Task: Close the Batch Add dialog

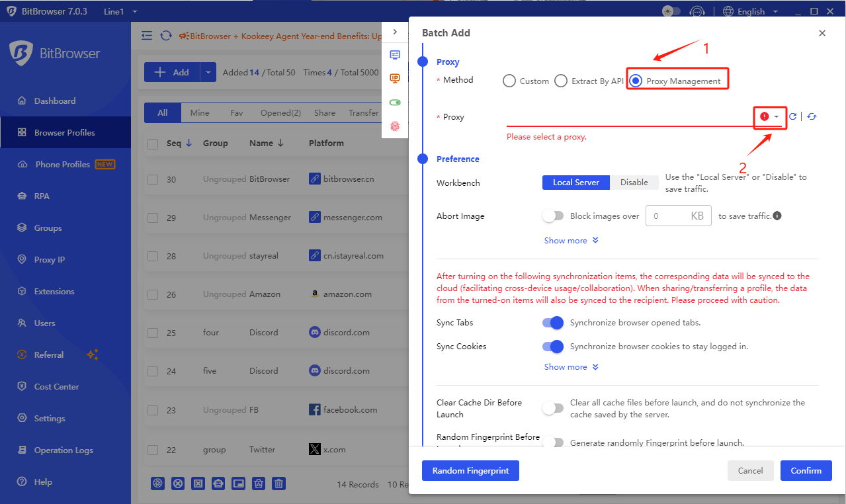Action: pyautogui.click(x=822, y=33)
